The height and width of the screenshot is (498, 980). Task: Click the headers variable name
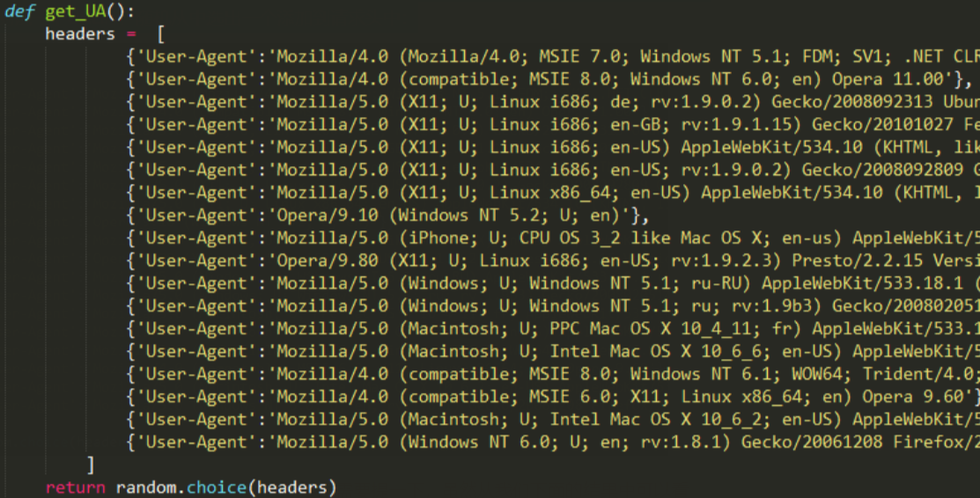pyautogui.click(x=80, y=33)
